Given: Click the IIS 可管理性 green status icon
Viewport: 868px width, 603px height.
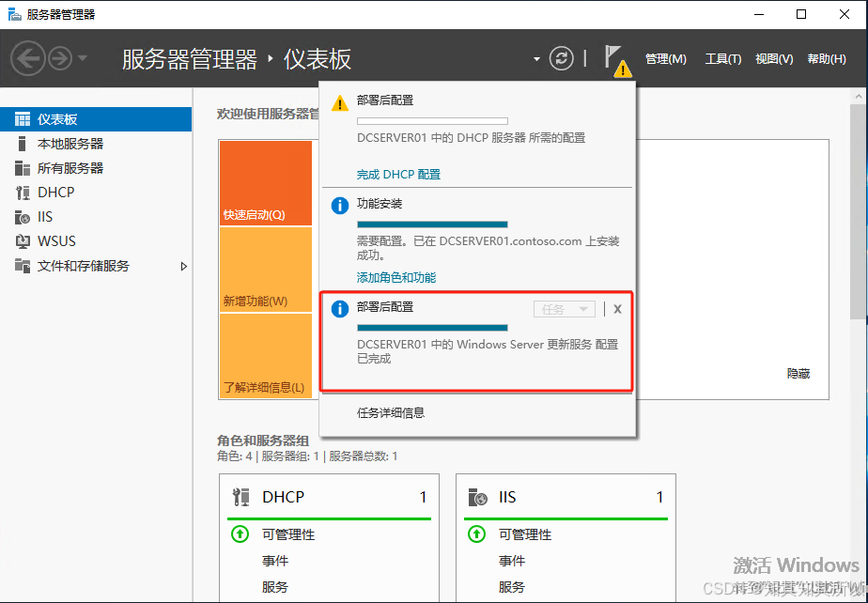Looking at the screenshot, I should click(x=476, y=534).
